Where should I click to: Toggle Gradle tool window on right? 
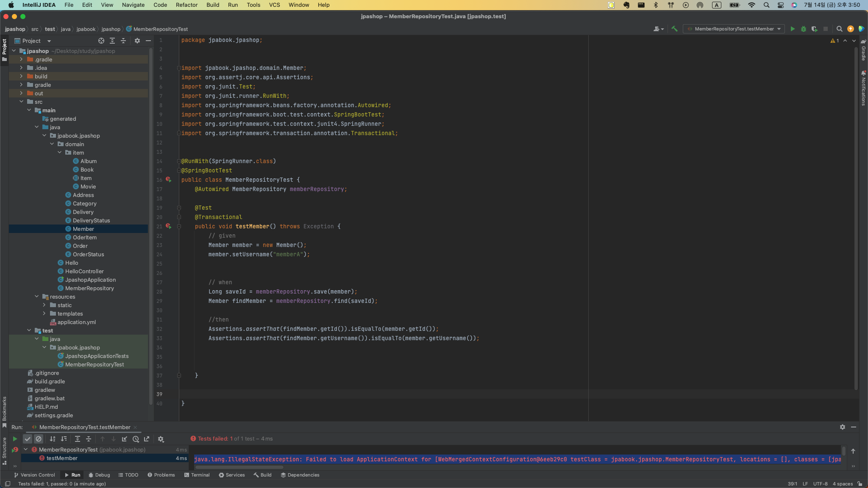[x=863, y=50]
